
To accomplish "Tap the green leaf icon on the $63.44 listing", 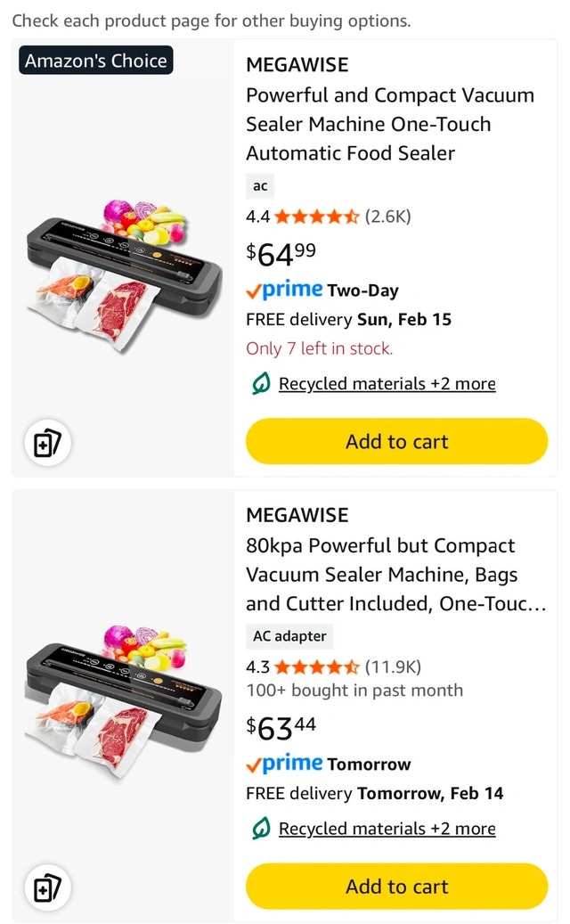I will coord(260,829).
